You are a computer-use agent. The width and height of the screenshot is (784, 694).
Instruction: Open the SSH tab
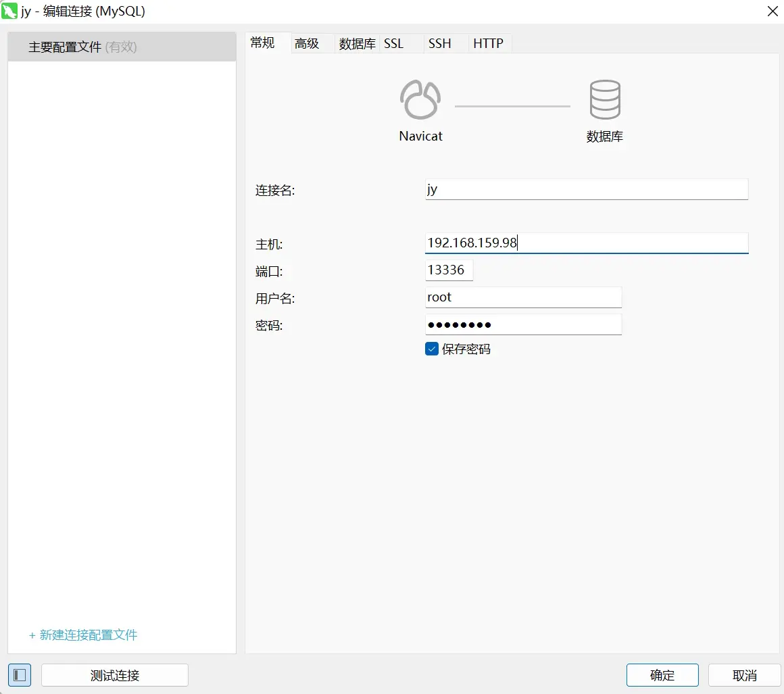point(439,44)
